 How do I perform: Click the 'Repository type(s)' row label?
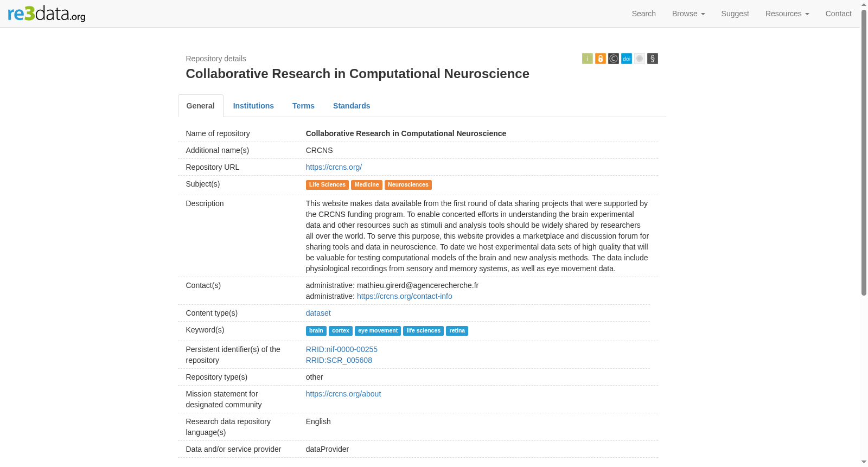[216, 377]
